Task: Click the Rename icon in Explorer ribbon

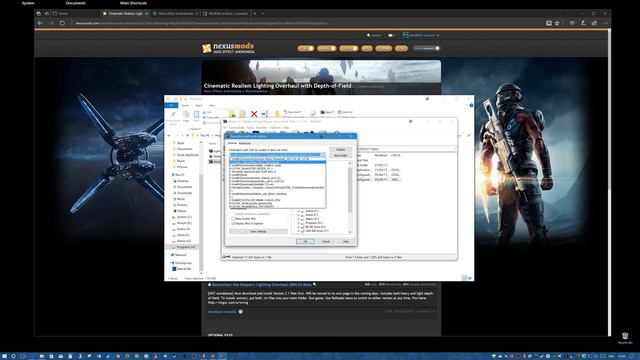Action: tap(264, 114)
